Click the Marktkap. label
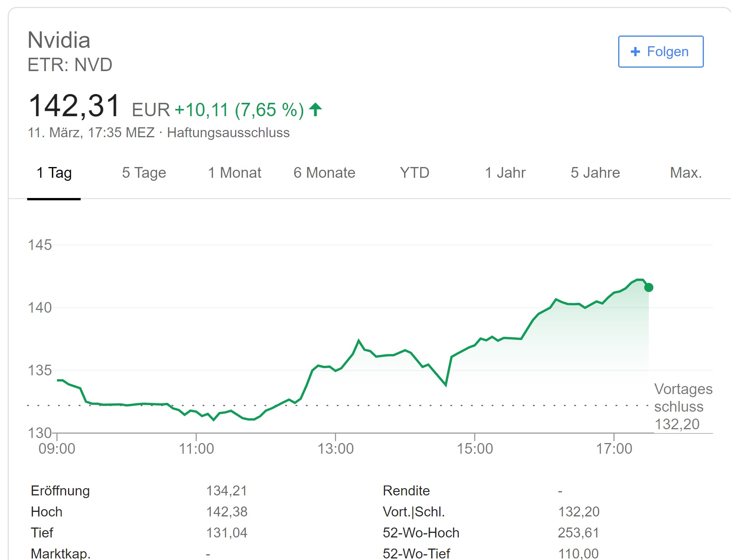The height and width of the screenshot is (560, 731). 60,554
